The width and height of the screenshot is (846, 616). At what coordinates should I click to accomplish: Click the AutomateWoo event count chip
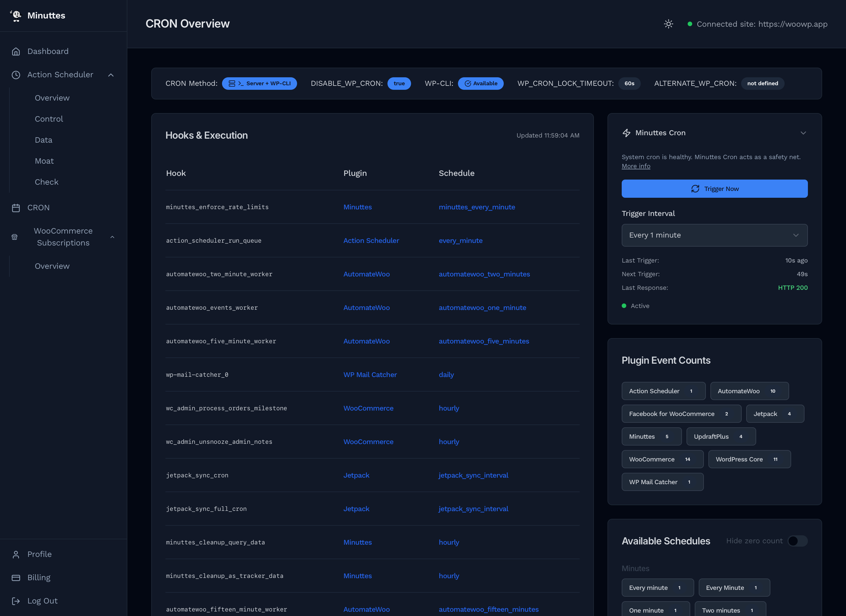749,391
